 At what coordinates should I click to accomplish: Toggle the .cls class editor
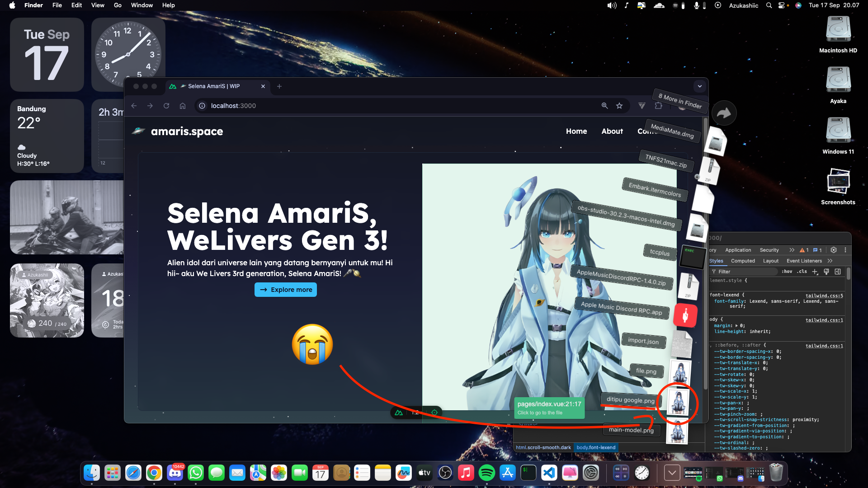(802, 272)
